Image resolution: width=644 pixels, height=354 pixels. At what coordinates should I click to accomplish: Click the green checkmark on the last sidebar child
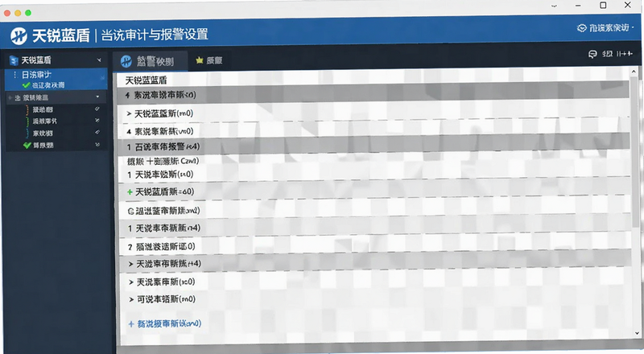pos(27,146)
